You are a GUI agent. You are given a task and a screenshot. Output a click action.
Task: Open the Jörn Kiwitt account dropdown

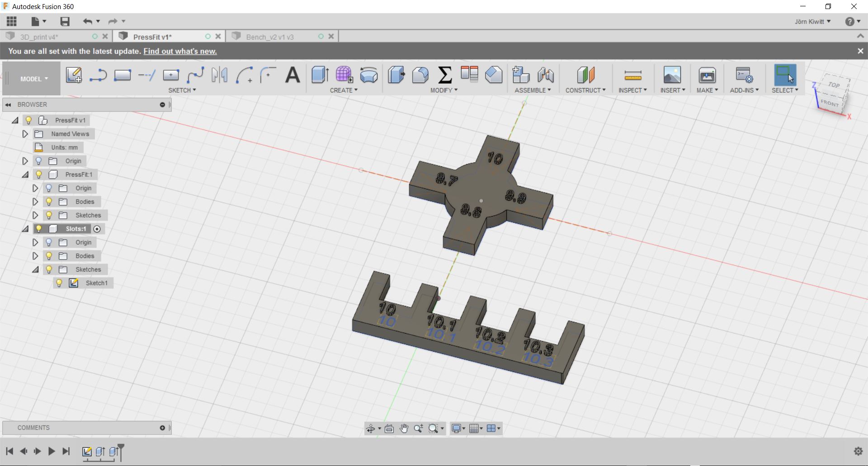pos(812,22)
